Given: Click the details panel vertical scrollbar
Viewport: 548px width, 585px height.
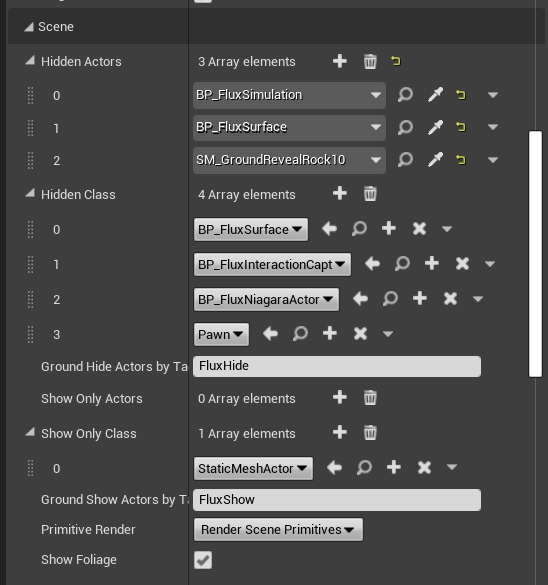Looking at the screenshot, I should [535, 254].
